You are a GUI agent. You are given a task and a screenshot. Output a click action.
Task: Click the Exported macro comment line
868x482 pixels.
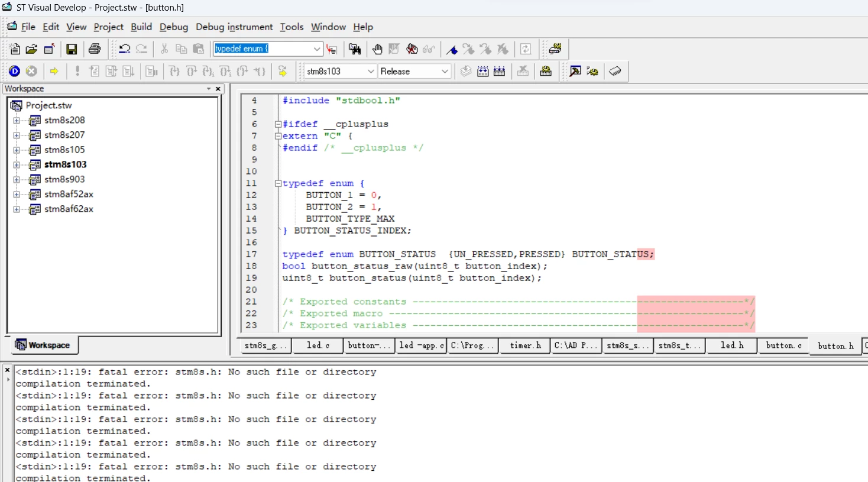(x=518, y=313)
